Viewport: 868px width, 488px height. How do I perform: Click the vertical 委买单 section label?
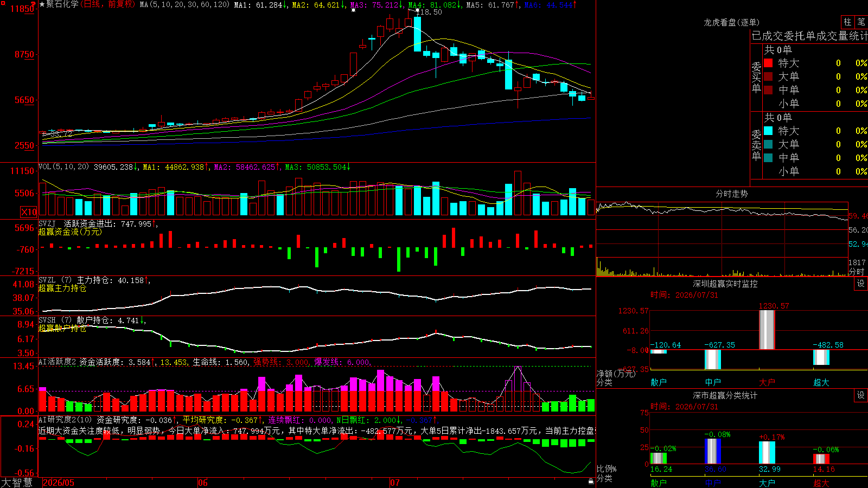point(756,77)
